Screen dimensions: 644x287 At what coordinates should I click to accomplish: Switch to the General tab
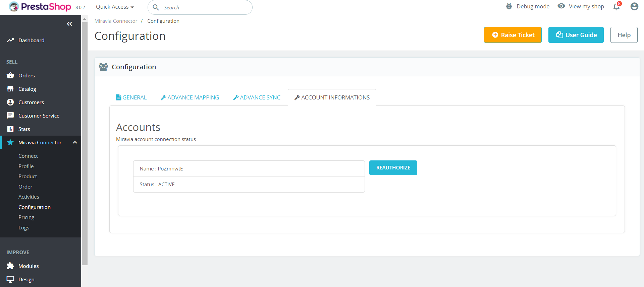click(131, 97)
